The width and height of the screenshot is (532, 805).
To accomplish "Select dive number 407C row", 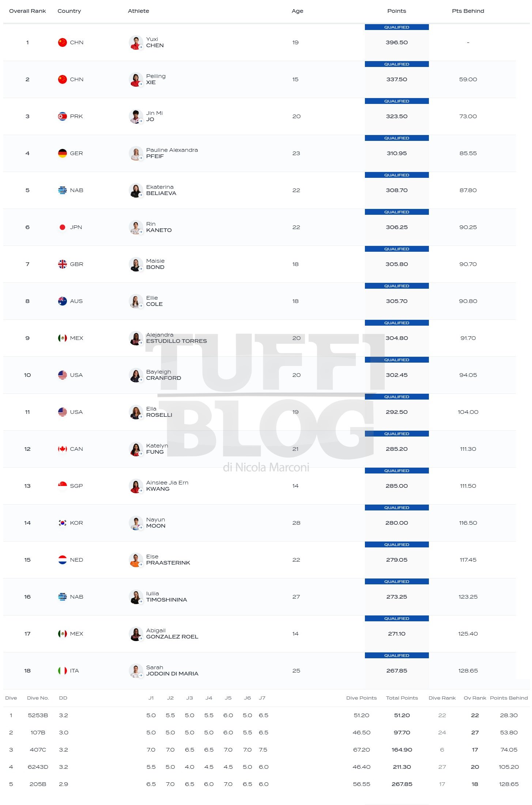I will 266,750.
